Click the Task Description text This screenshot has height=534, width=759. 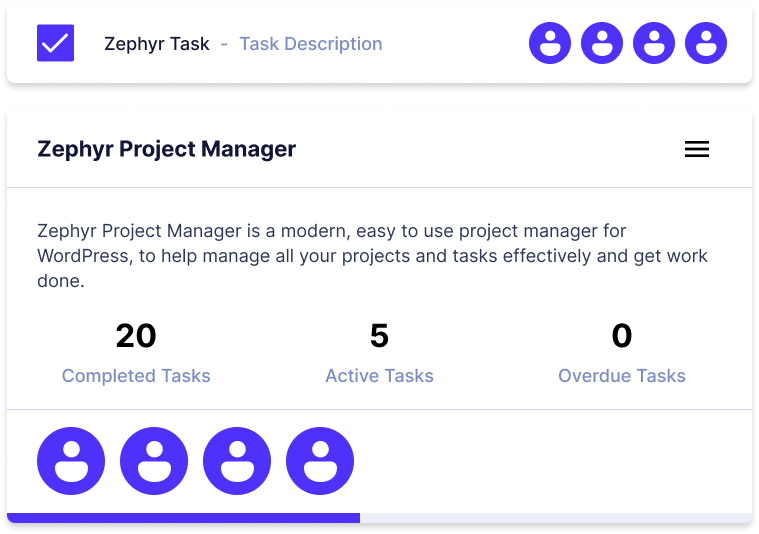coord(310,44)
